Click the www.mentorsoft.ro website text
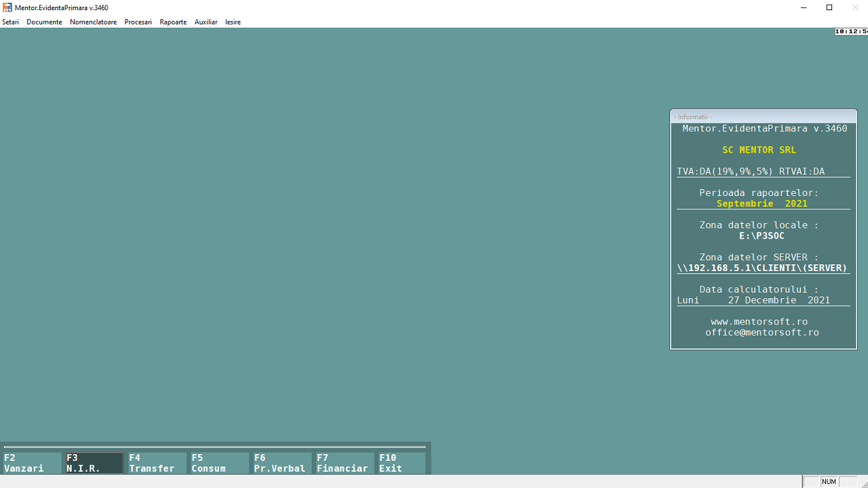 tap(759, 322)
